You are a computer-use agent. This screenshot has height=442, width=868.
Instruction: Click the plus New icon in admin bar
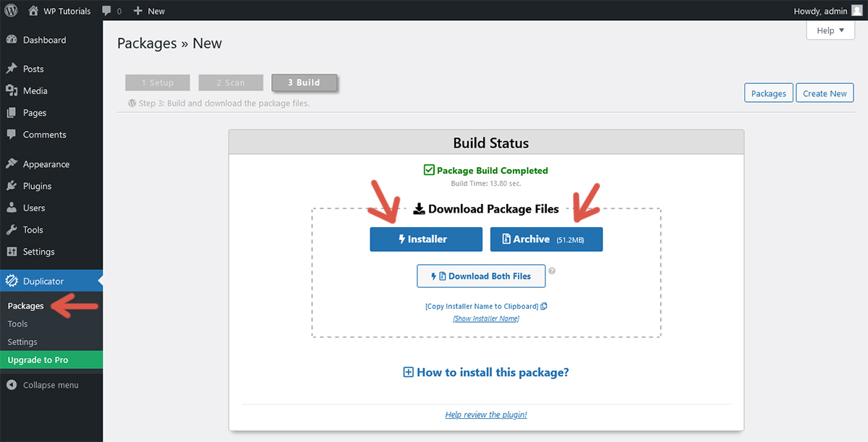tap(137, 11)
